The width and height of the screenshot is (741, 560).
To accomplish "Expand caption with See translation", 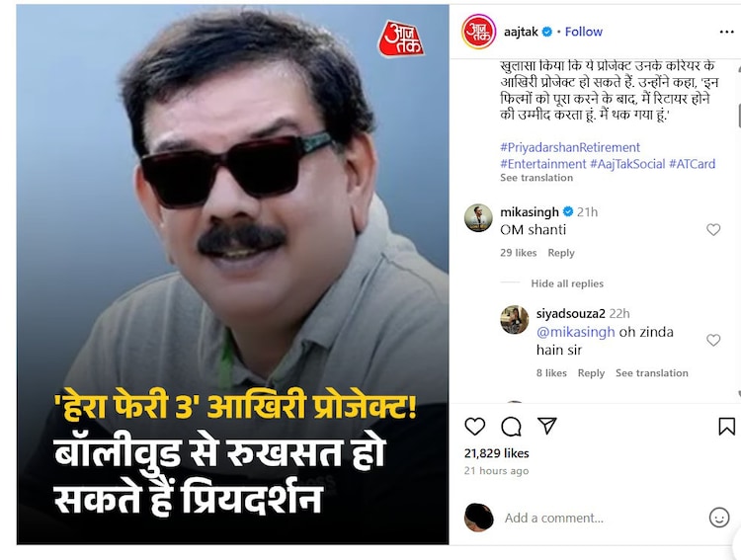I will [x=536, y=178].
